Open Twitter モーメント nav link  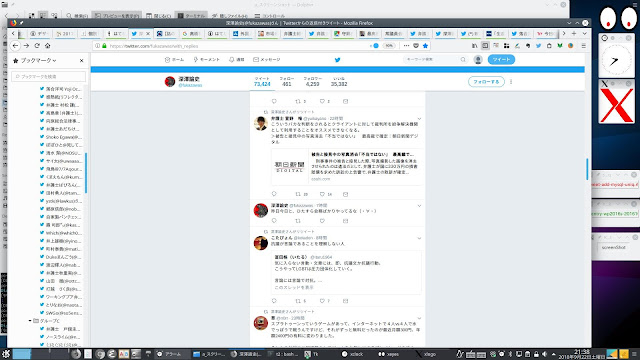[207, 60]
